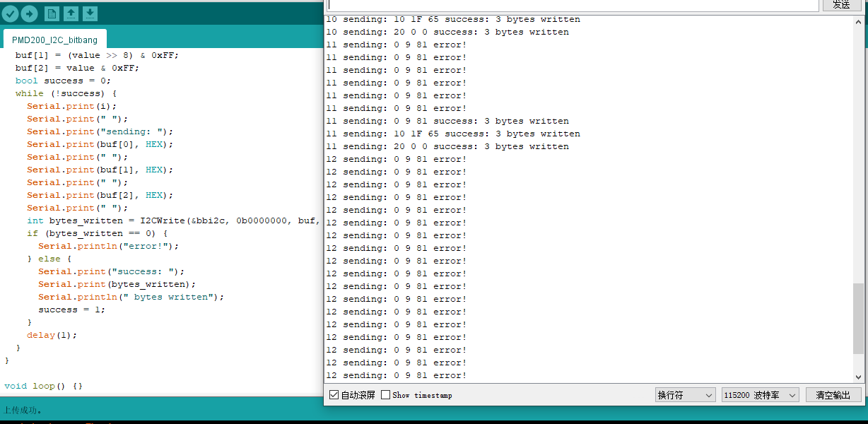Click the serial monitor scrollbar thumb
The height and width of the screenshot is (424, 868).
(x=858, y=319)
